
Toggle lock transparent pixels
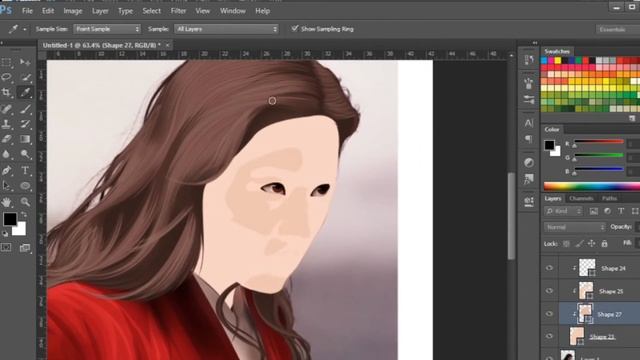click(566, 244)
